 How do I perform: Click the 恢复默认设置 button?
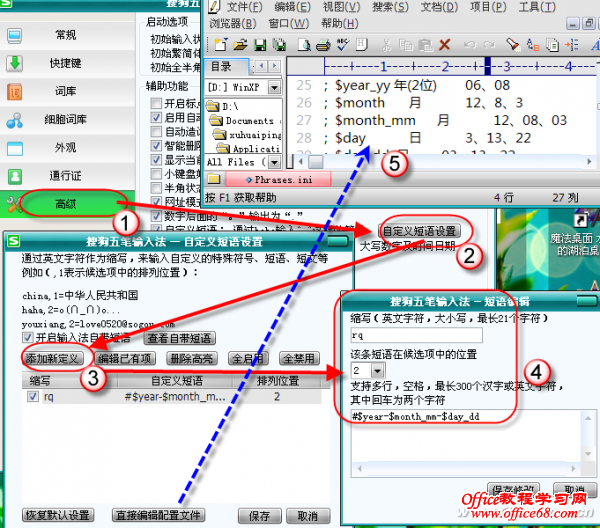coord(58,515)
